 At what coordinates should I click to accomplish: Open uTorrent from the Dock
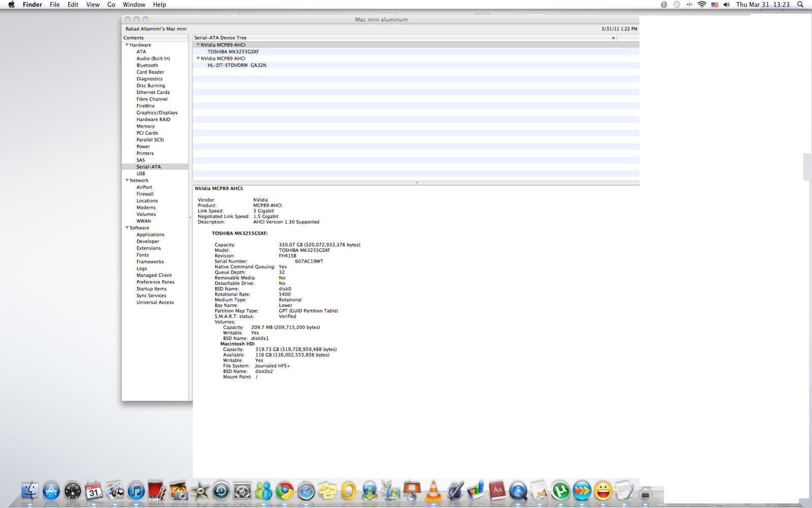[561, 491]
